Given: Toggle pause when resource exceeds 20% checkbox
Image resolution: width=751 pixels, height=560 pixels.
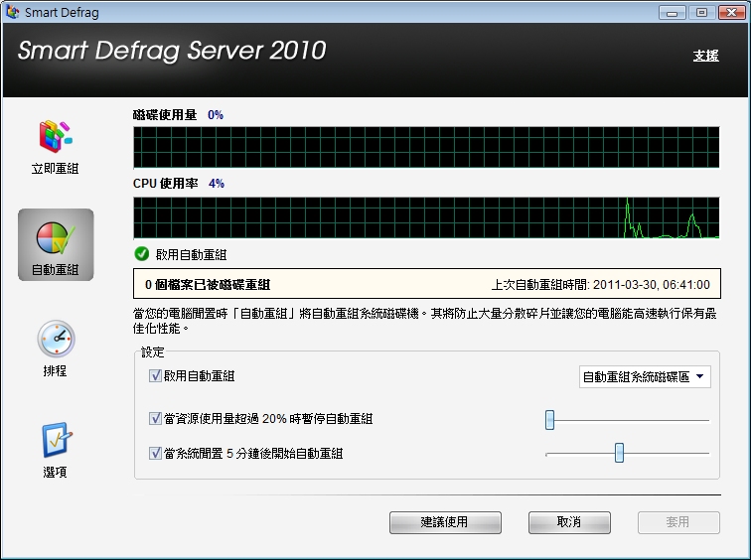Looking at the screenshot, I should coord(155,418).
